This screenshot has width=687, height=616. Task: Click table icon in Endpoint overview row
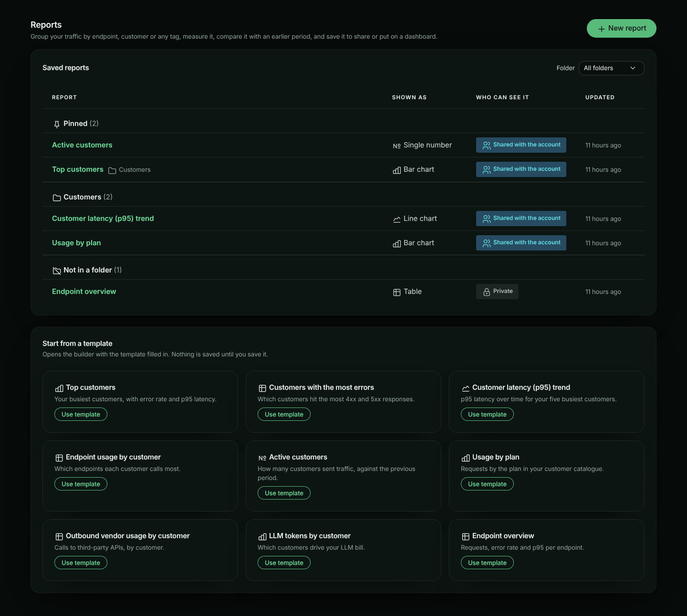[397, 292]
